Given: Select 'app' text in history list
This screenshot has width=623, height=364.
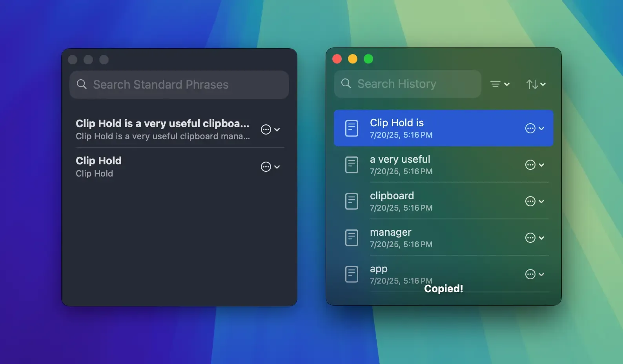Looking at the screenshot, I should (379, 269).
